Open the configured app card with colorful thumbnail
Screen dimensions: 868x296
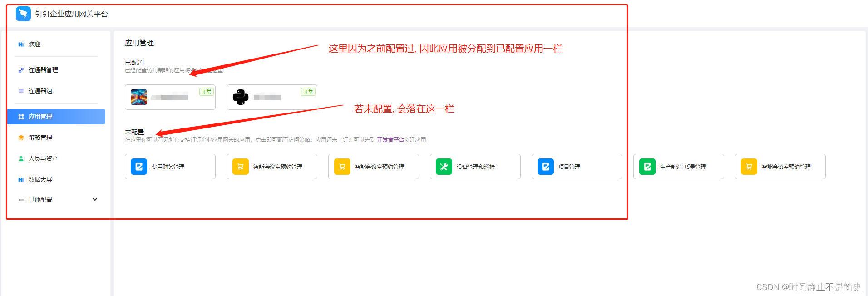(170, 97)
